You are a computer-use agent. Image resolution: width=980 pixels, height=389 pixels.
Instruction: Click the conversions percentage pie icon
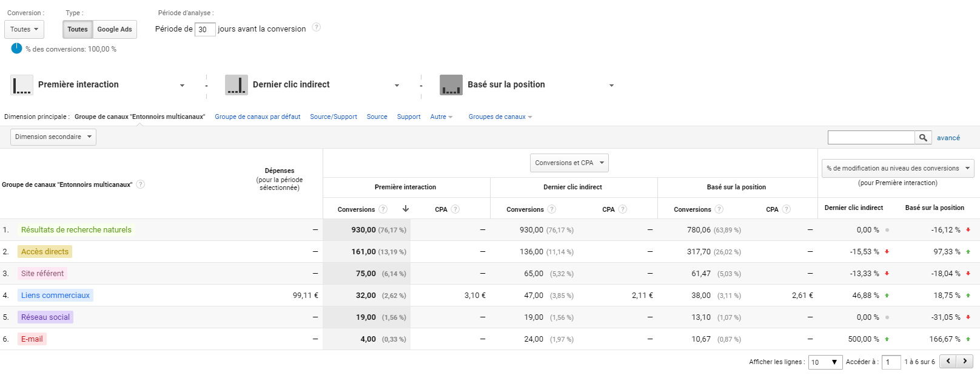click(16, 49)
